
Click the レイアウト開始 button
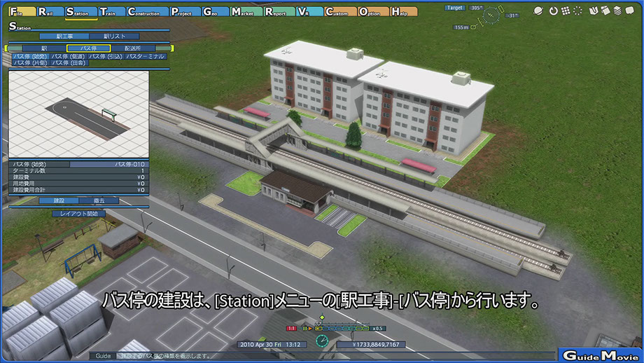(x=78, y=213)
